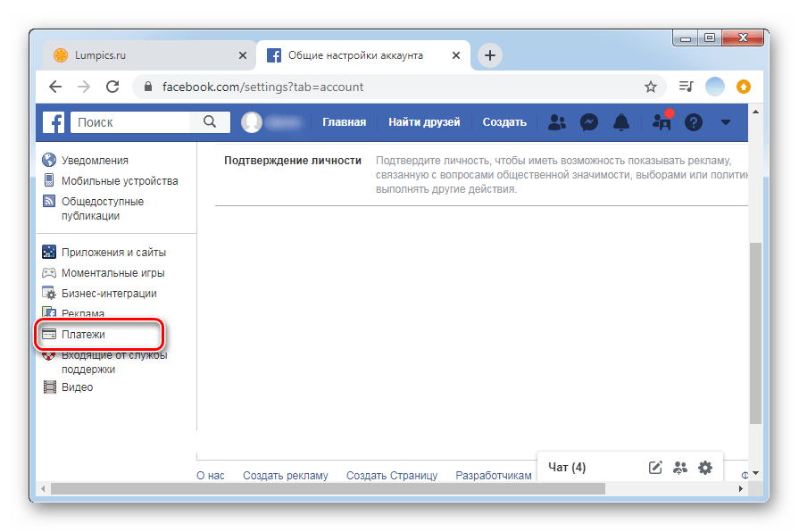Image resolution: width=799 pixels, height=532 pixels.
Task: Bookmark this page with the star
Action: click(x=651, y=87)
